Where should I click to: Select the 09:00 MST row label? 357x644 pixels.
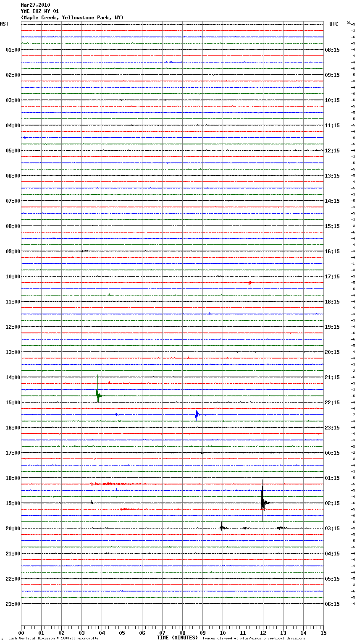pos(13,251)
